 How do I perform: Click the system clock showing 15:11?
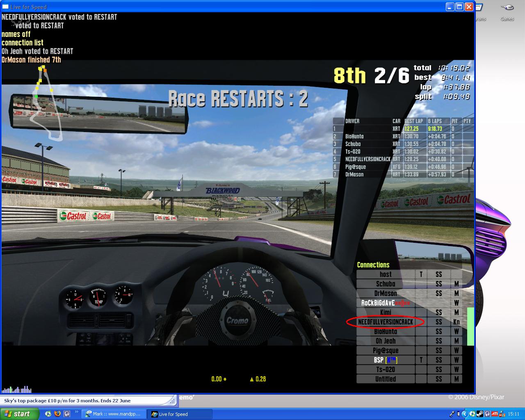(514, 414)
